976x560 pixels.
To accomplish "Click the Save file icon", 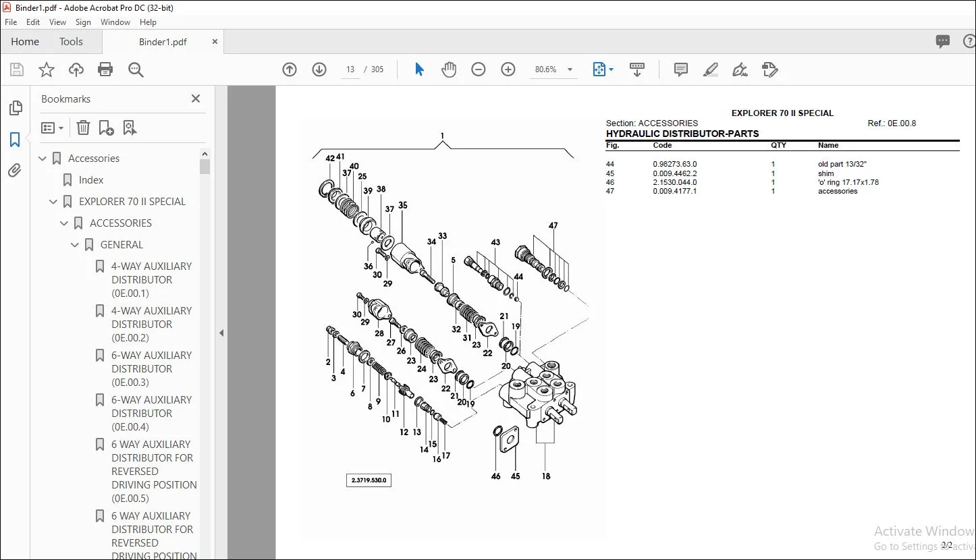I will pos(17,69).
